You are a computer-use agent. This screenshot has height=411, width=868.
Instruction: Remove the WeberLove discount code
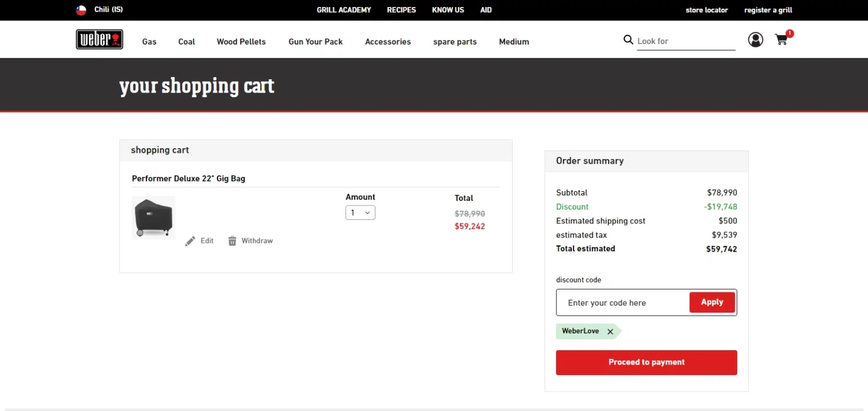610,332
